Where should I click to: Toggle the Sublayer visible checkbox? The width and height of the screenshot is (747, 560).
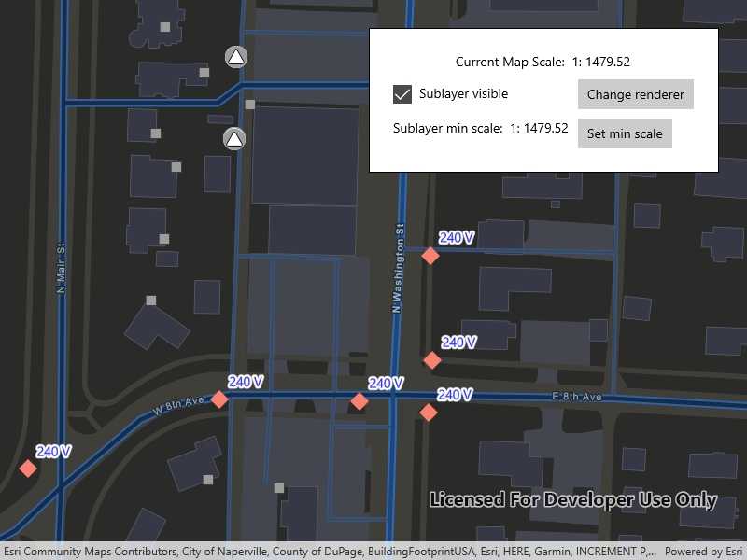click(402, 94)
